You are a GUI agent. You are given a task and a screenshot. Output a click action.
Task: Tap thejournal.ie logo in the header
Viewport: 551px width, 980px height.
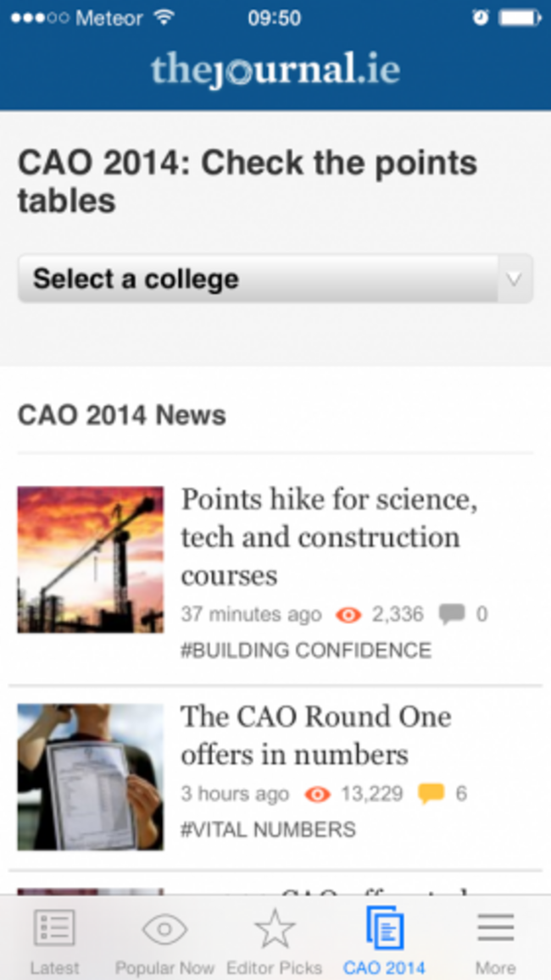point(275,69)
